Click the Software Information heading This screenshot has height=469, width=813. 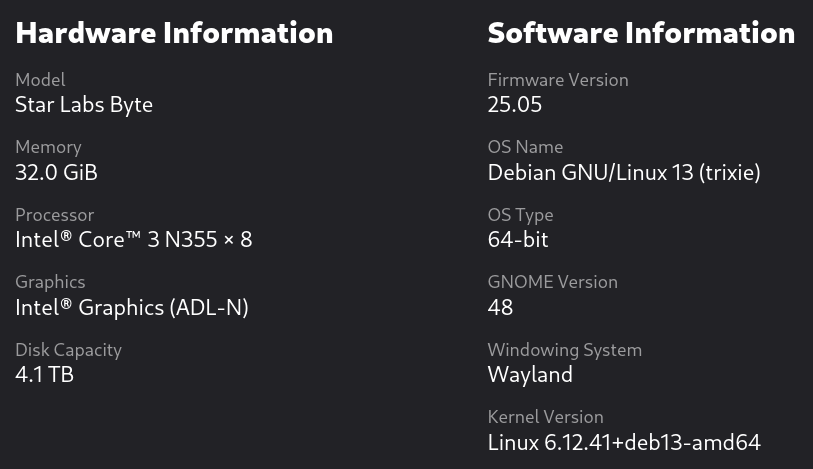point(641,33)
